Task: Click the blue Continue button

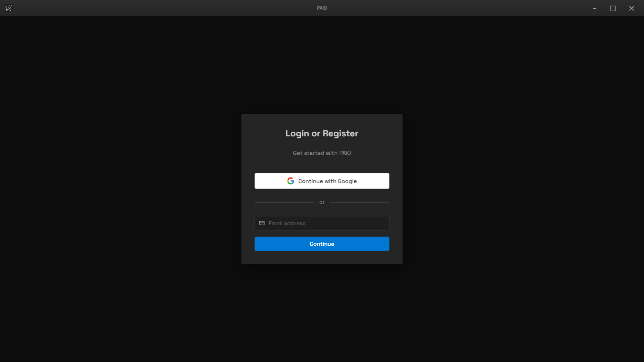Action: point(322,244)
